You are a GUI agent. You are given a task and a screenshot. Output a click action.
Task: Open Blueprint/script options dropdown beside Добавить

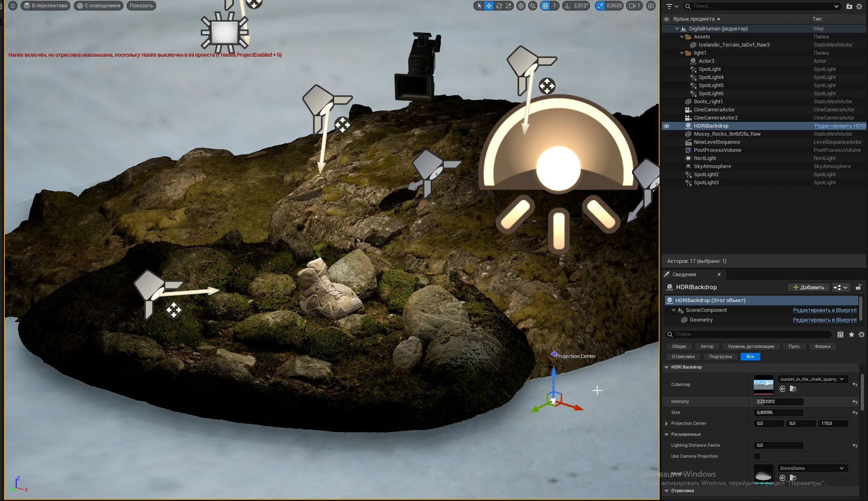[x=841, y=288]
